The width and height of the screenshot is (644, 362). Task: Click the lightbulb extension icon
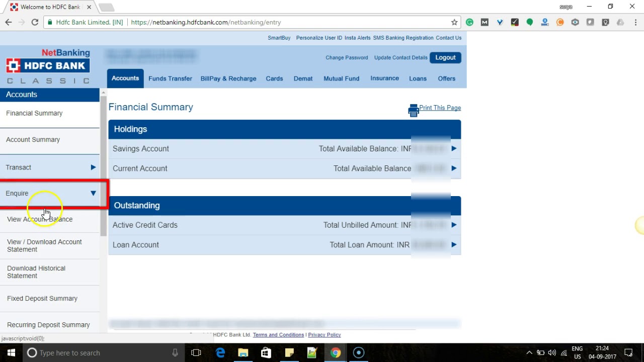pos(605,22)
